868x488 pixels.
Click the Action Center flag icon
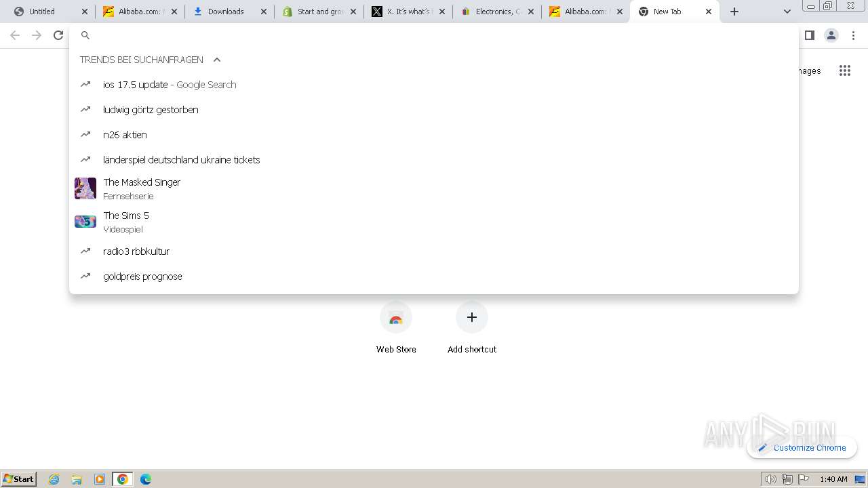tap(804, 479)
